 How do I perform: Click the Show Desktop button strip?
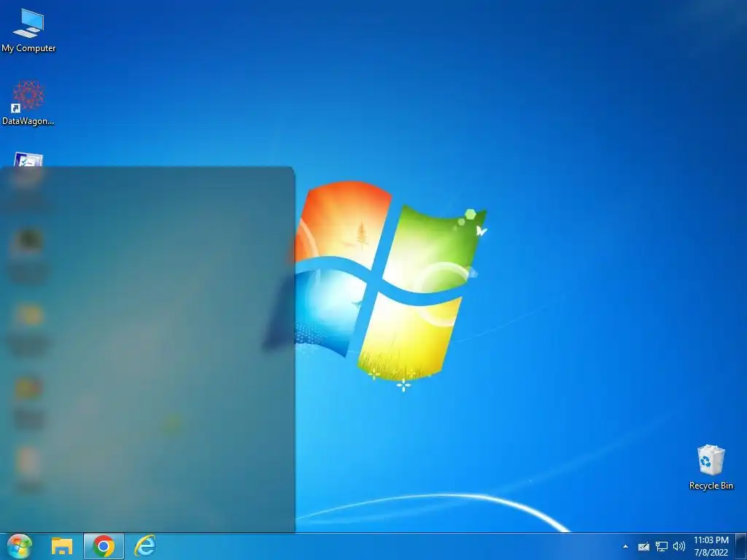[x=741, y=547]
